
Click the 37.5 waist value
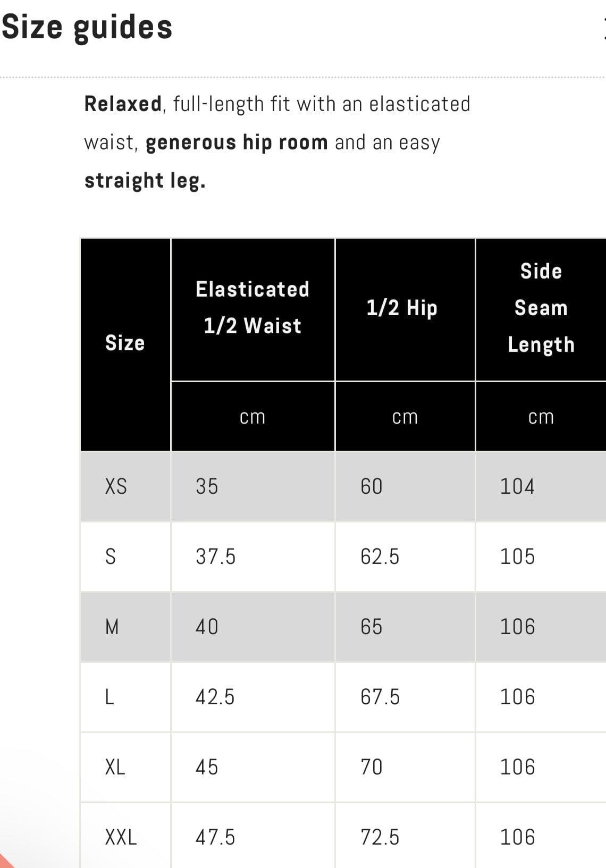coord(215,557)
